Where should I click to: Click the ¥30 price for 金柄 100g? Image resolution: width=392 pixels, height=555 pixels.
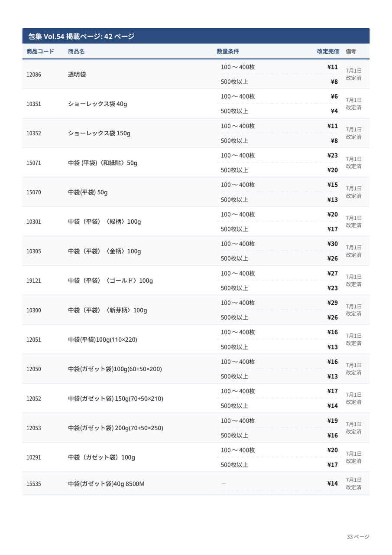pos(333,244)
